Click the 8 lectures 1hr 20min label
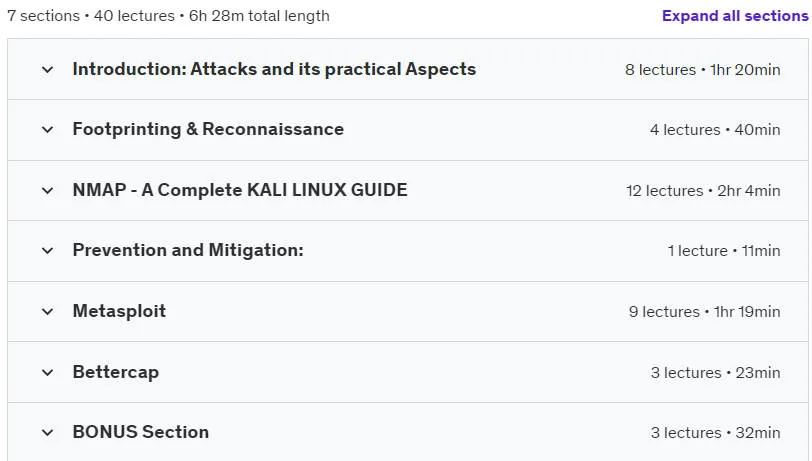The height and width of the screenshot is (461, 812). pos(702,69)
